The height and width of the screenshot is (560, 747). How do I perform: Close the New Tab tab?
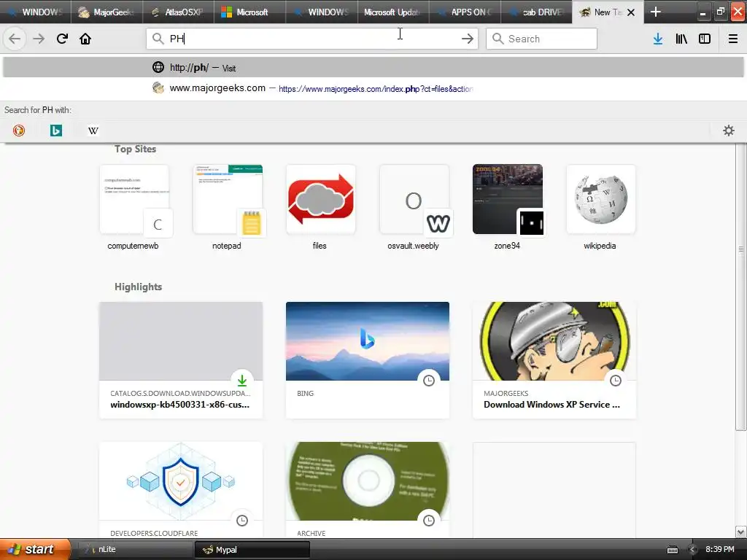(x=631, y=12)
